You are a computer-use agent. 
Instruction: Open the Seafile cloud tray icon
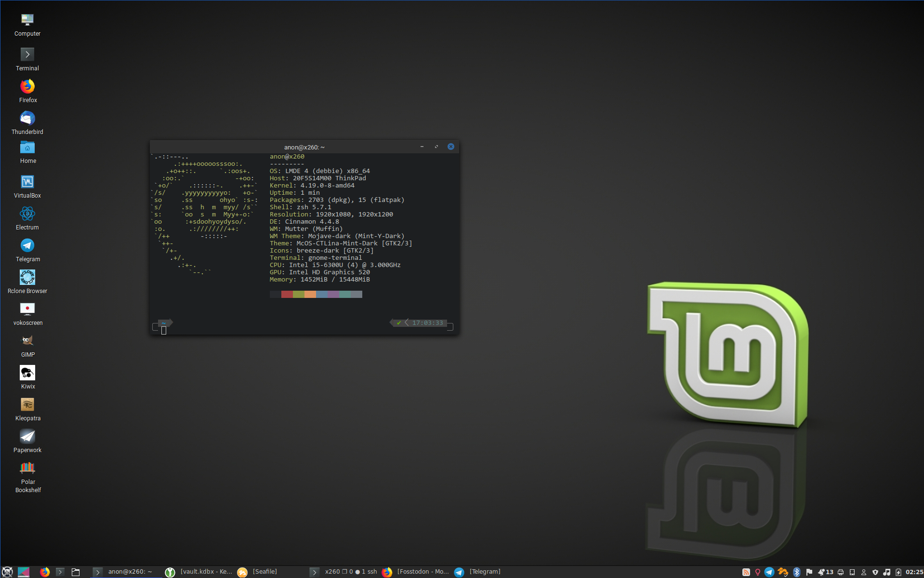783,572
